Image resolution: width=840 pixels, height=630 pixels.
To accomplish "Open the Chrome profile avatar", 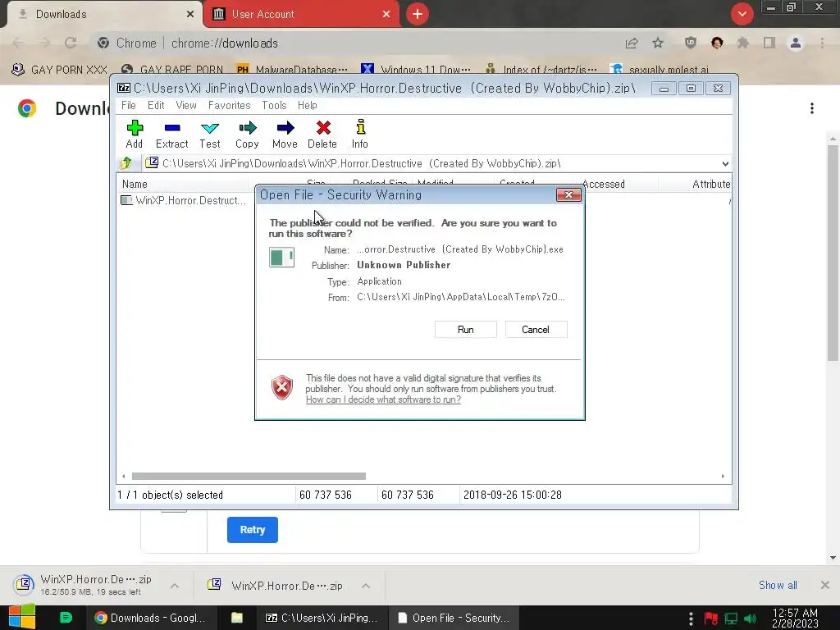I will tap(796, 43).
